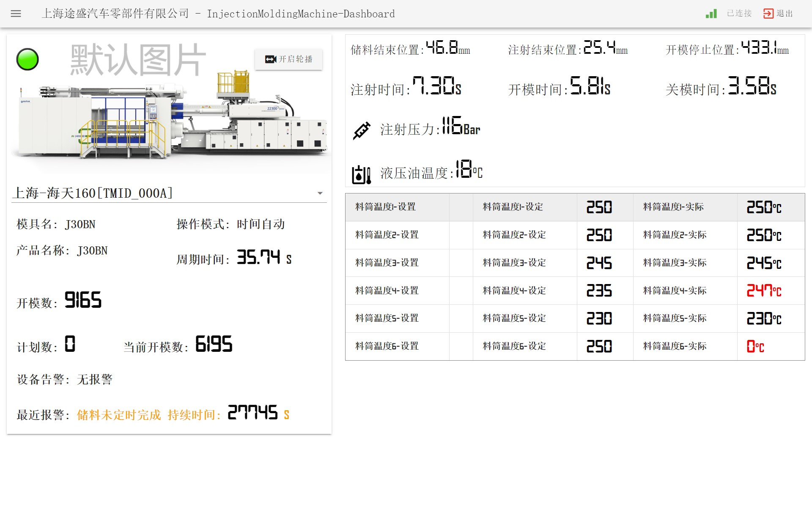812x508 pixels.
Task: Click the 料筒温度6-设定 label cell
Action: pos(524,346)
